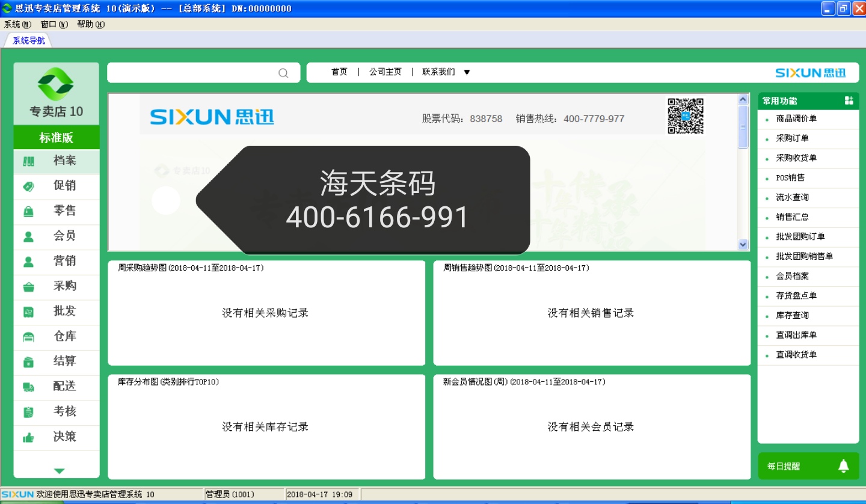The image size is (866, 504).
Task: Open the 系统 menu
Action: pos(17,25)
